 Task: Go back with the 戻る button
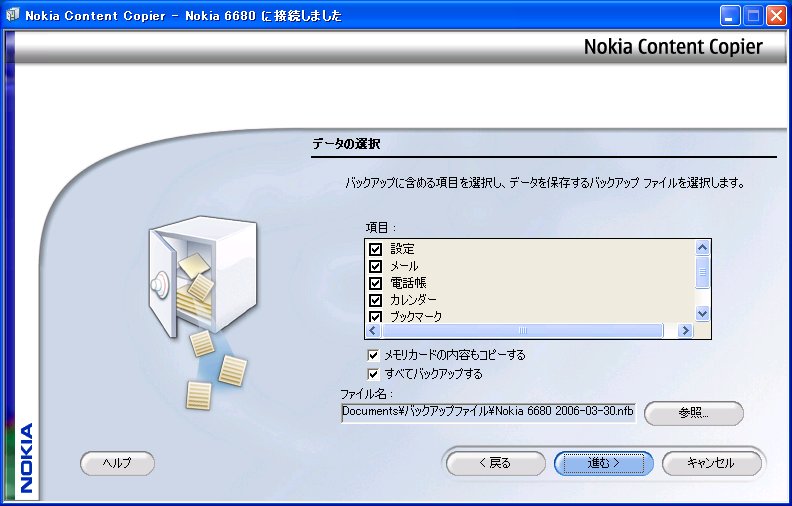(x=496, y=463)
